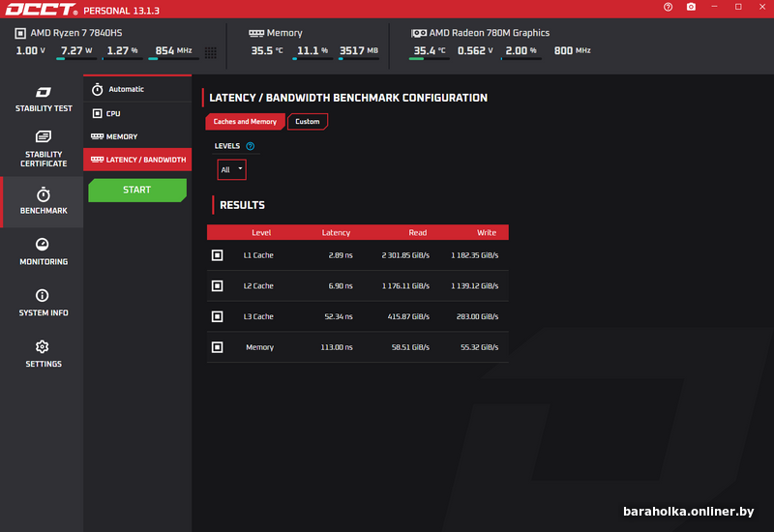Click the Memory latency 113.00 ns
774x532 pixels.
pos(337,347)
